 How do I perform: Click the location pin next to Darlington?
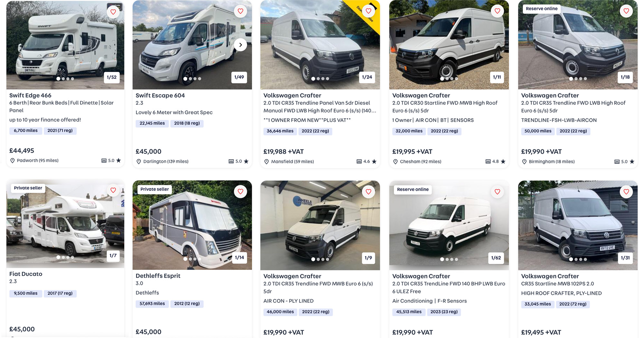click(139, 161)
